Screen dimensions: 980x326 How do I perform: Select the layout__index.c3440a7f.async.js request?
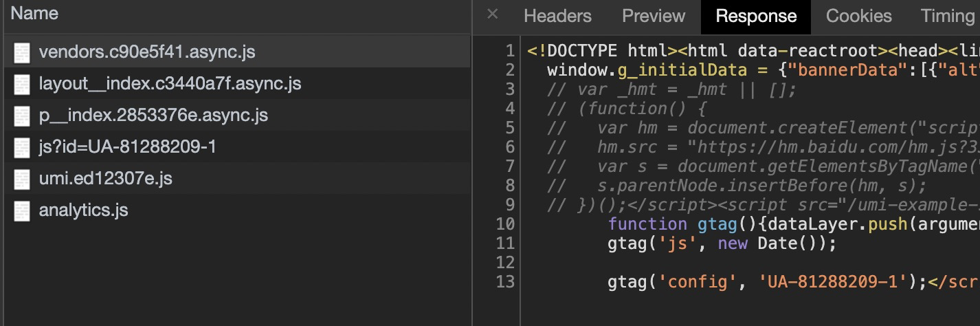click(237, 84)
